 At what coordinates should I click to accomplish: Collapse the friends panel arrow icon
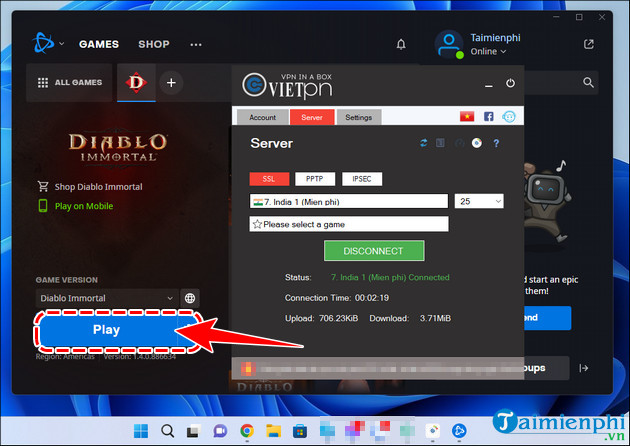pos(584,368)
